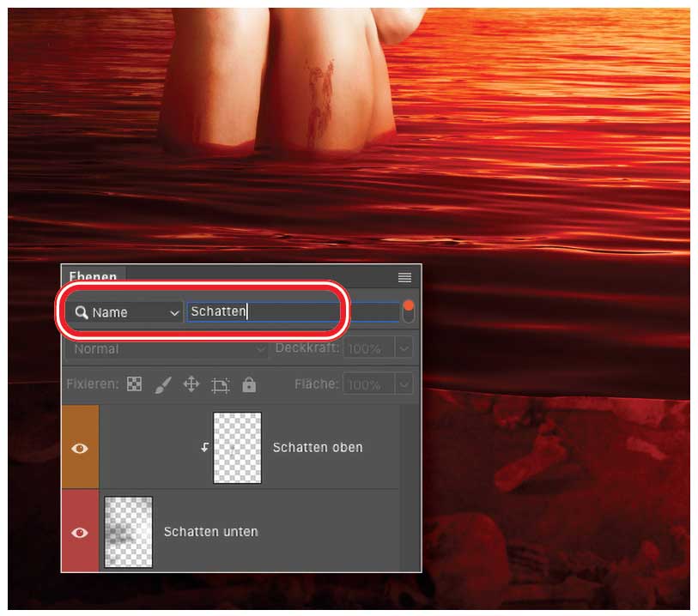The width and height of the screenshot is (698, 616).
Task: Select the Schatten oben layer thumbnail
Action: pos(237,448)
